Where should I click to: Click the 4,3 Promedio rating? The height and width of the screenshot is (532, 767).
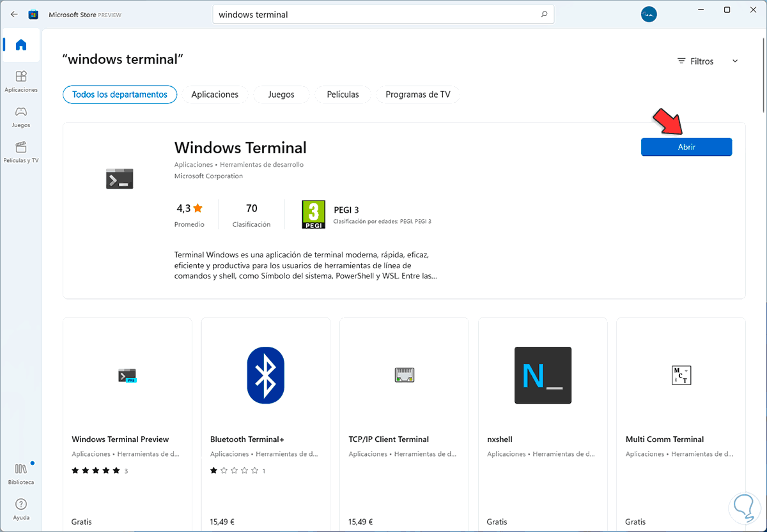coord(189,215)
